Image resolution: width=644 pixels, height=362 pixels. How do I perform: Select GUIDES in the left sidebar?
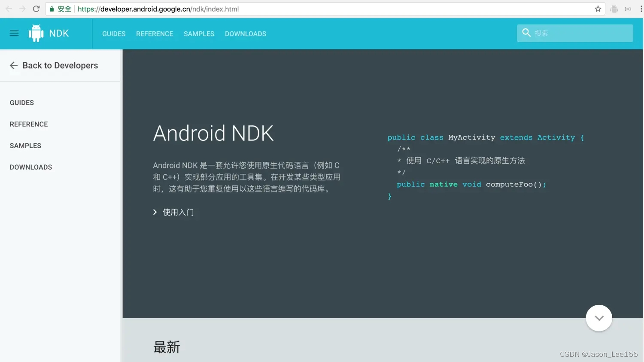click(21, 103)
